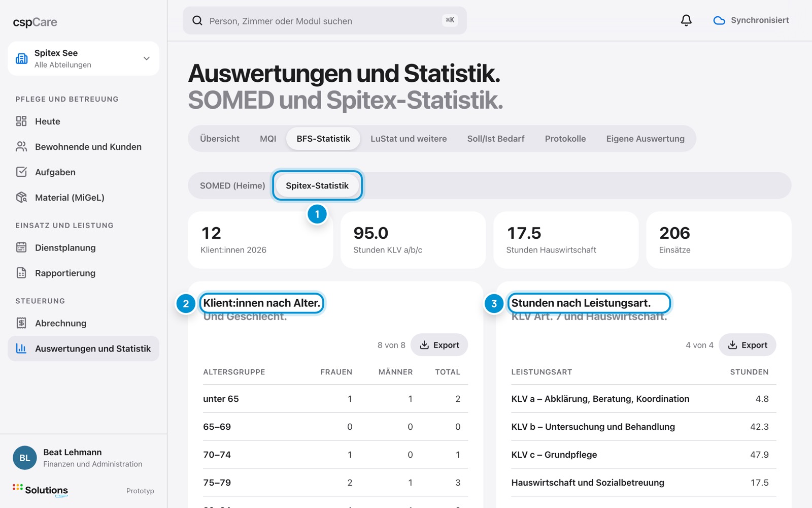This screenshot has height=508, width=812.
Task: Open the MQI tab
Action: (x=268, y=139)
